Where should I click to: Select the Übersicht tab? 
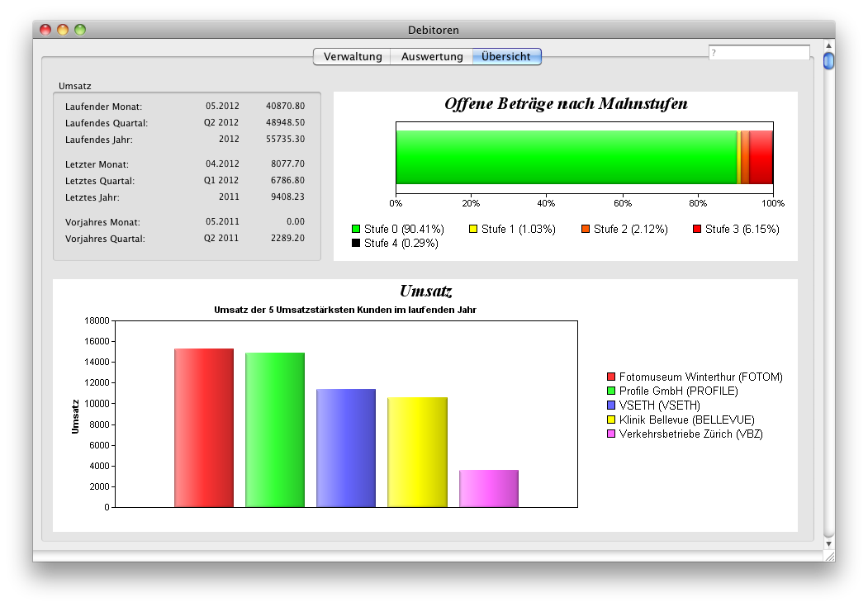point(506,57)
